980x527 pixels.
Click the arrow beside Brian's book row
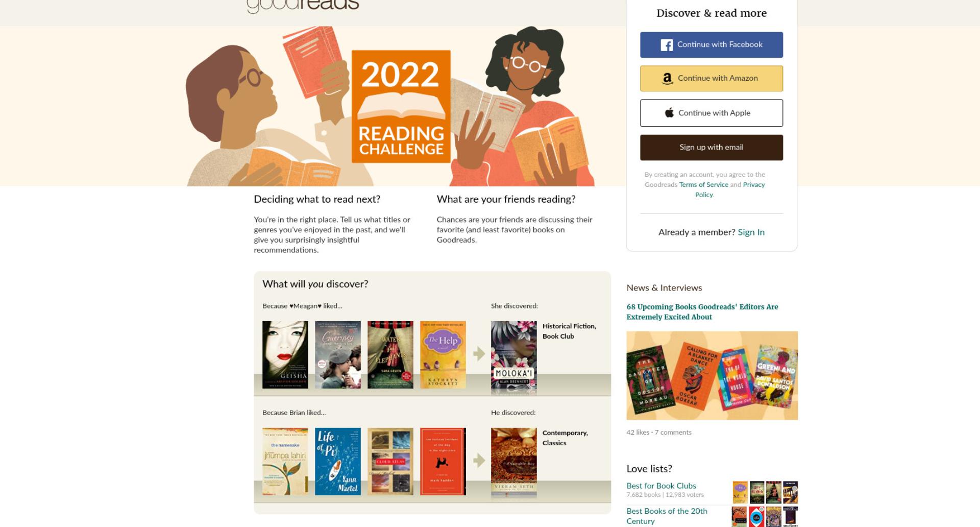pos(479,460)
